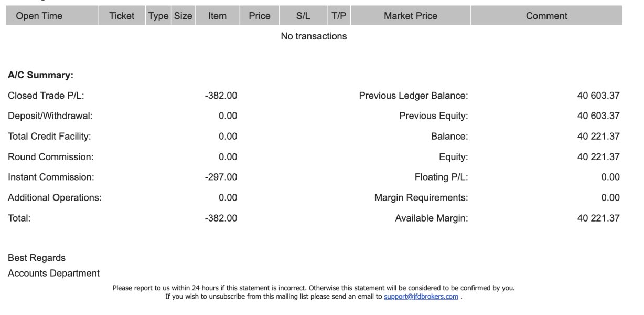Click the Available Margin amount
The width and height of the screenshot is (644, 315).
point(598,218)
